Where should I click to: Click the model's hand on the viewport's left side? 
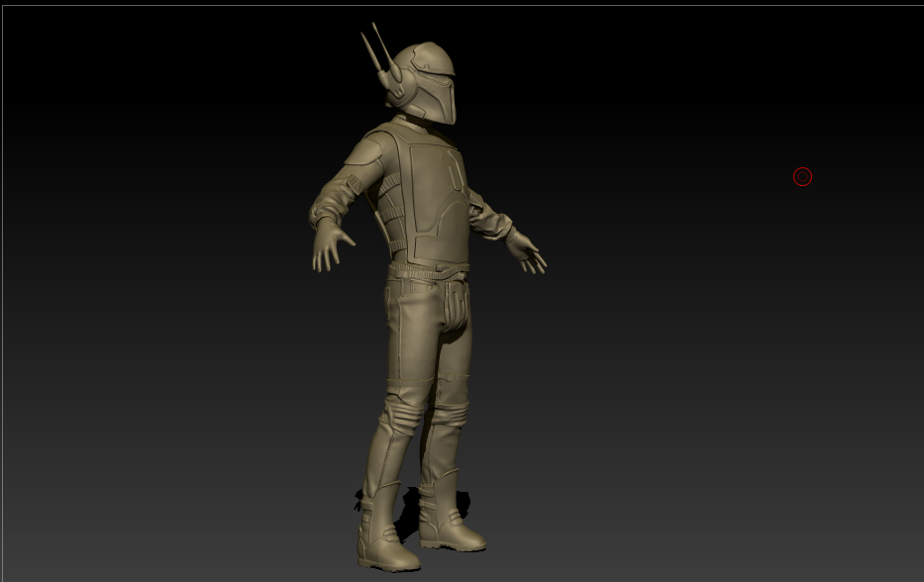[332, 243]
